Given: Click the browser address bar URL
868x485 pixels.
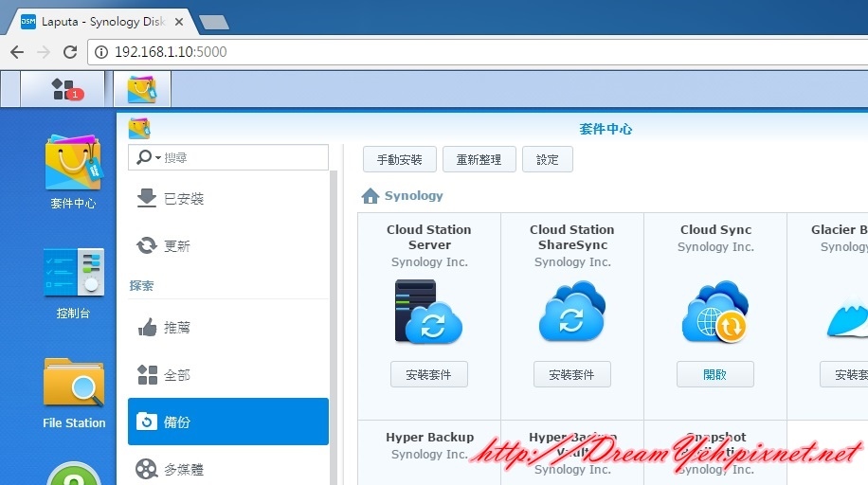Looking at the screenshot, I should coord(171,52).
